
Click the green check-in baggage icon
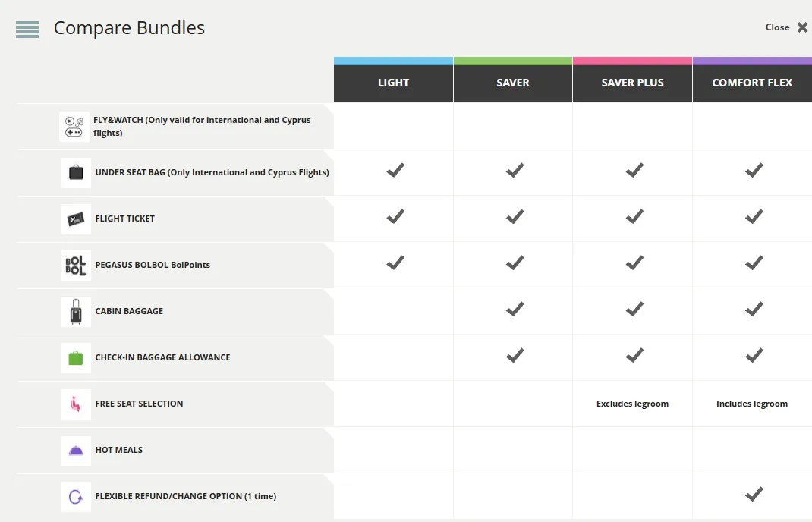tap(76, 358)
